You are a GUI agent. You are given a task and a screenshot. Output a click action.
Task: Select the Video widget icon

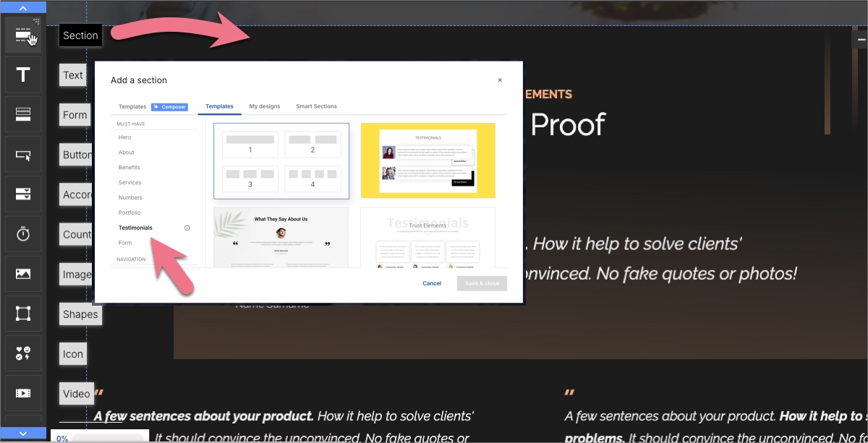point(23,392)
